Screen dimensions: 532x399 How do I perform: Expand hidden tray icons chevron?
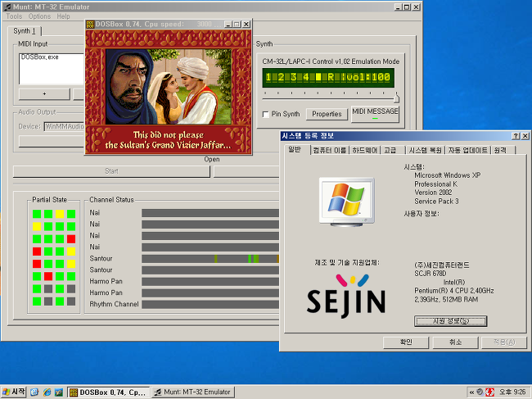[x=471, y=392]
